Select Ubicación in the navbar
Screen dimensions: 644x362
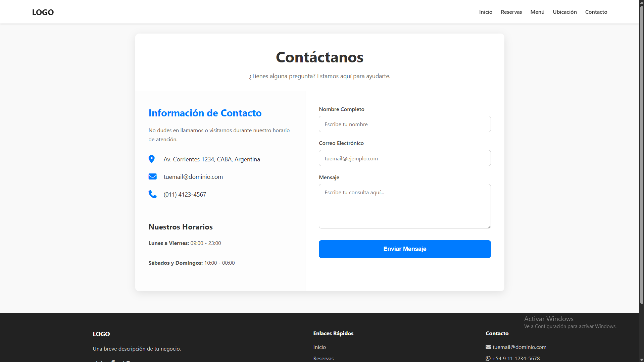565,12
